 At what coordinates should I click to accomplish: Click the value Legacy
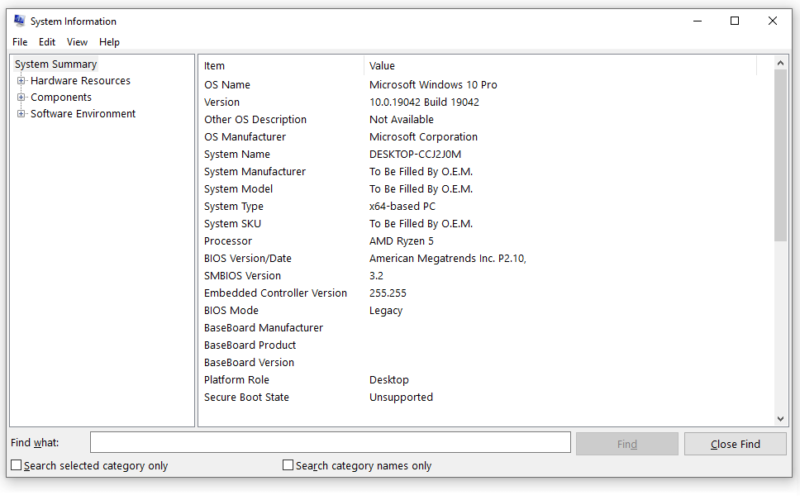(386, 310)
